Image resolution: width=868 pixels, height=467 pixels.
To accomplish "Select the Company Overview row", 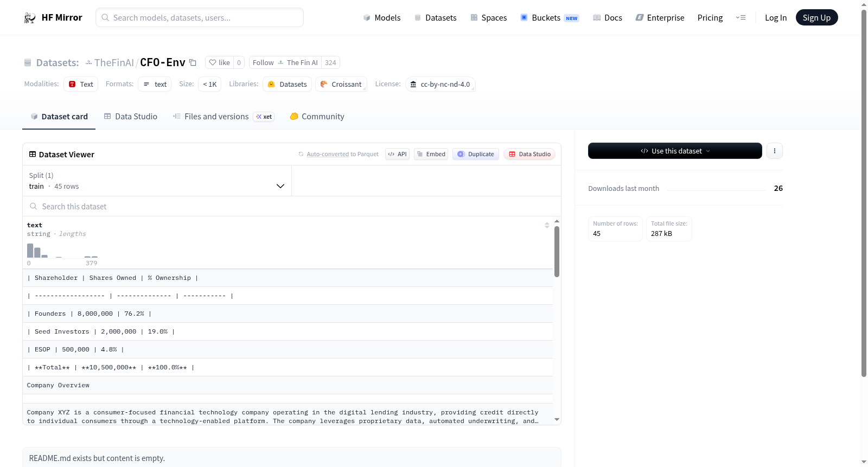I will (288, 385).
